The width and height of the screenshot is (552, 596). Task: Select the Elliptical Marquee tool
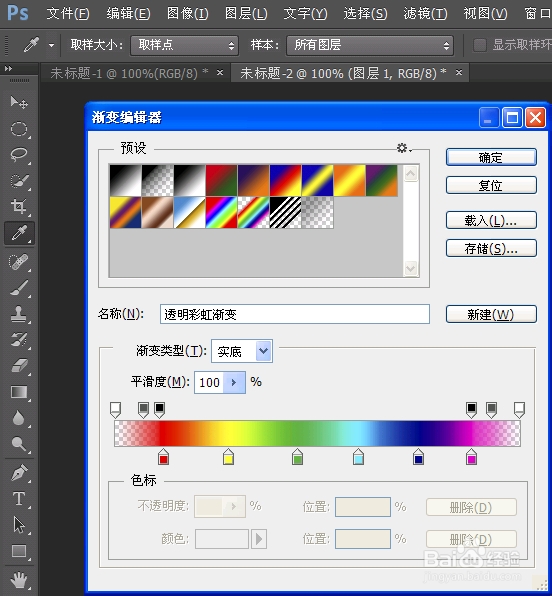(x=19, y=129)
